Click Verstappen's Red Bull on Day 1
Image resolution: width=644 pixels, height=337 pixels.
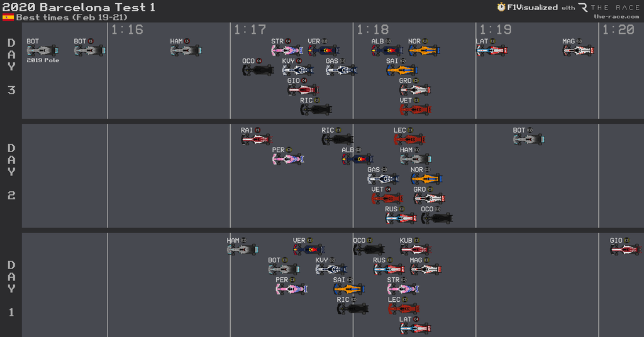click(x=309, y=250)
